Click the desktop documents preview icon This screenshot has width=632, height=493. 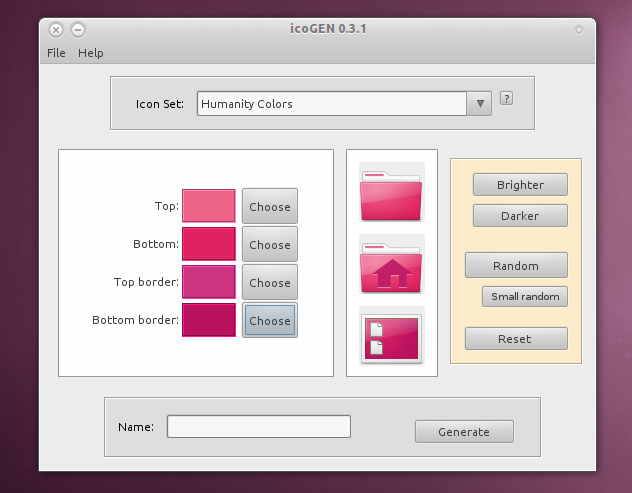pos(391,336)
